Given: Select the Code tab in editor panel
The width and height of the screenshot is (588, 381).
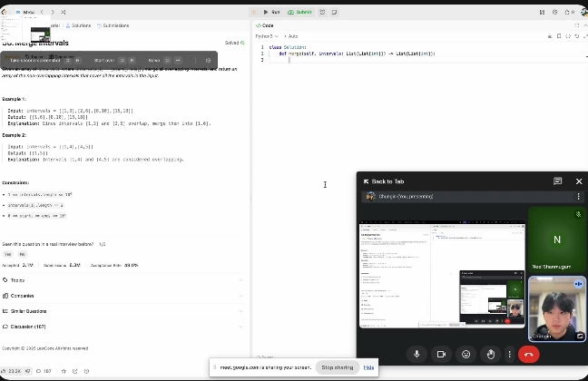Looking at the screenshot, I should (x=264, y=25).
